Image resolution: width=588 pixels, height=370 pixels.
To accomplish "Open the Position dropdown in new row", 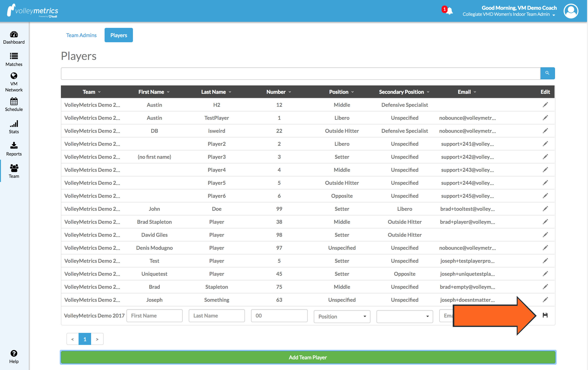I will [x=342, y=316].
